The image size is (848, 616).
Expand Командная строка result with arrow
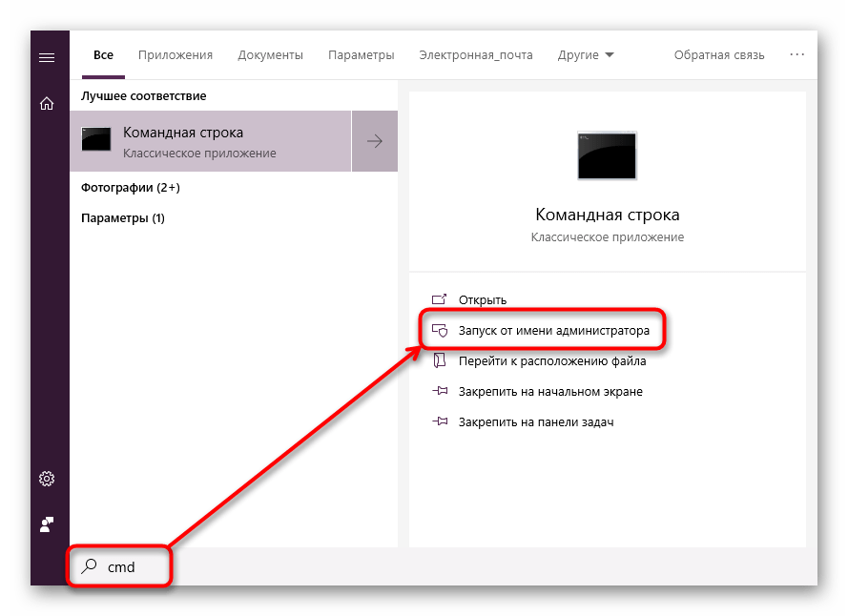pos(375,141)
